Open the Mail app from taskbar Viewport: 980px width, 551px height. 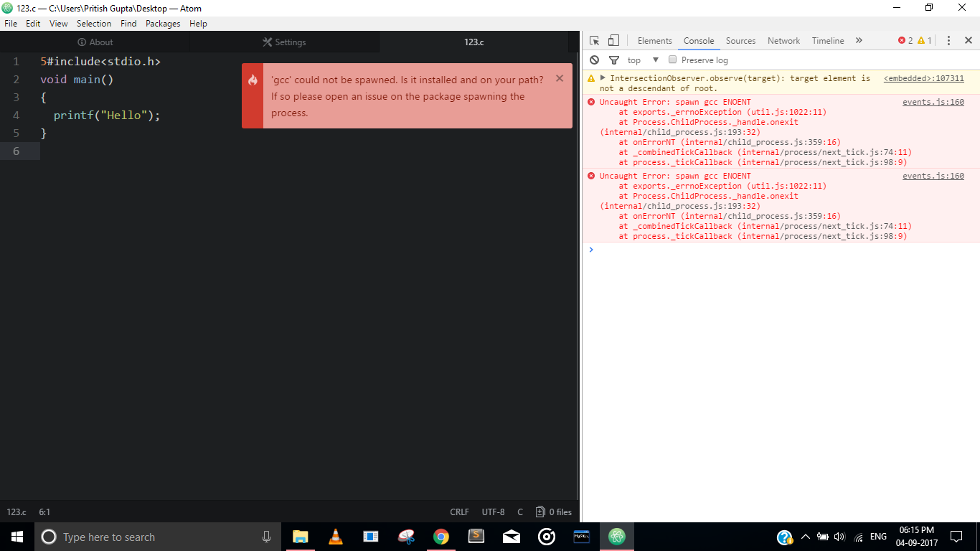pos(511,537)
